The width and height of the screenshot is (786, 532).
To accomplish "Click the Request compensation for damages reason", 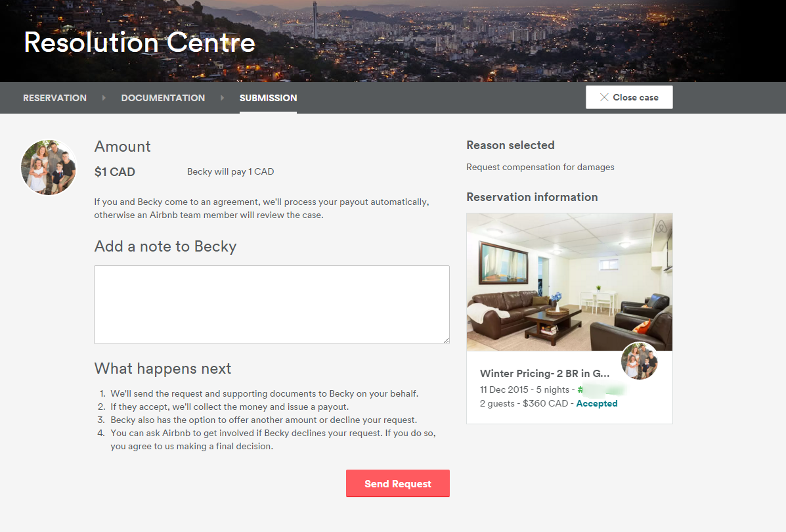I will tap(540, 167).
